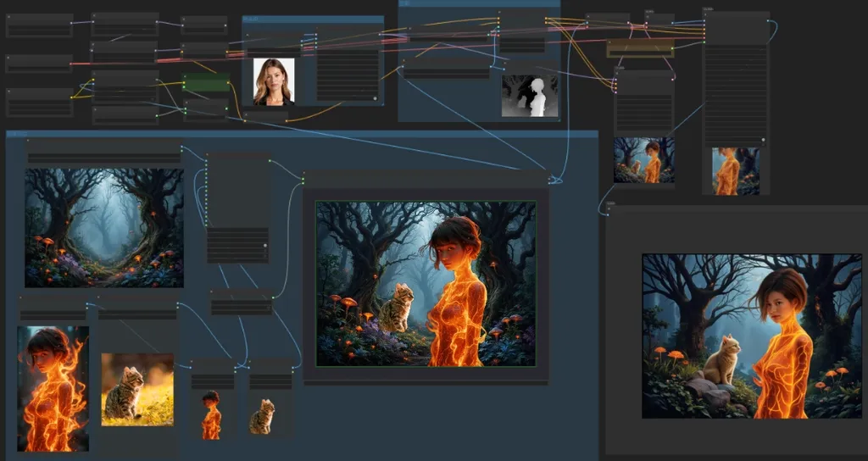Click the small cropped glowing torso preview
This screenshot has height=461, width=868.
coord(735,171)
